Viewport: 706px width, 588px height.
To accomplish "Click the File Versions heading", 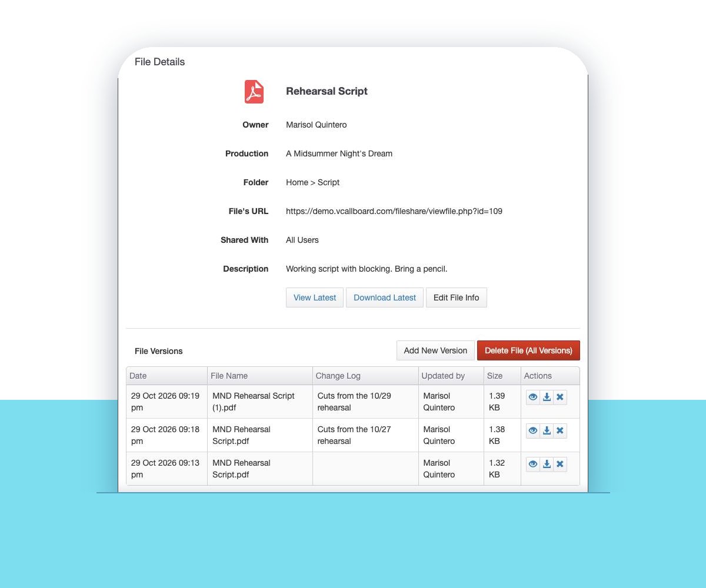I will click(159, 351).
